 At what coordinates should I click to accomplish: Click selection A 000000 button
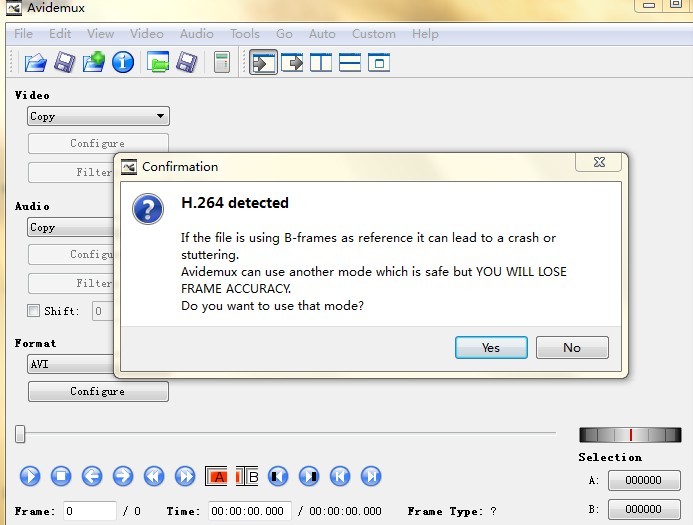644,480
